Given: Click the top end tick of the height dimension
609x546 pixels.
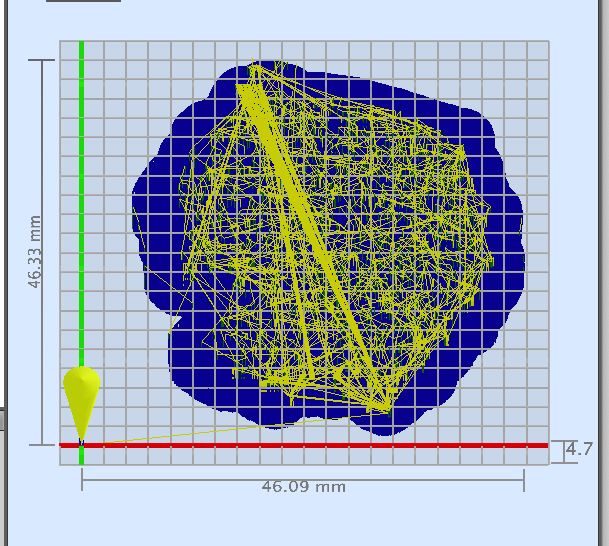Looking at the screenshot, I should coord(40,60).
